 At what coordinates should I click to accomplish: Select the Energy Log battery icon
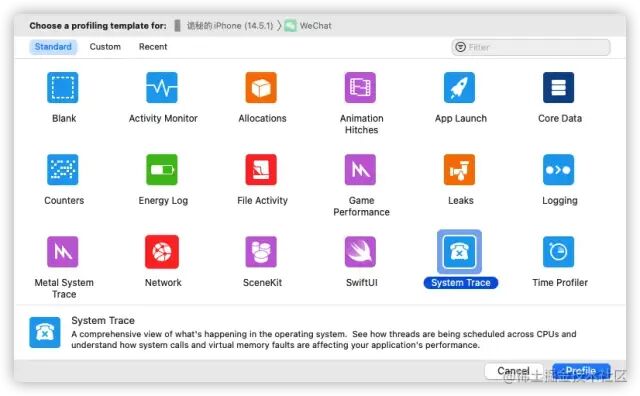coord(162,169)
